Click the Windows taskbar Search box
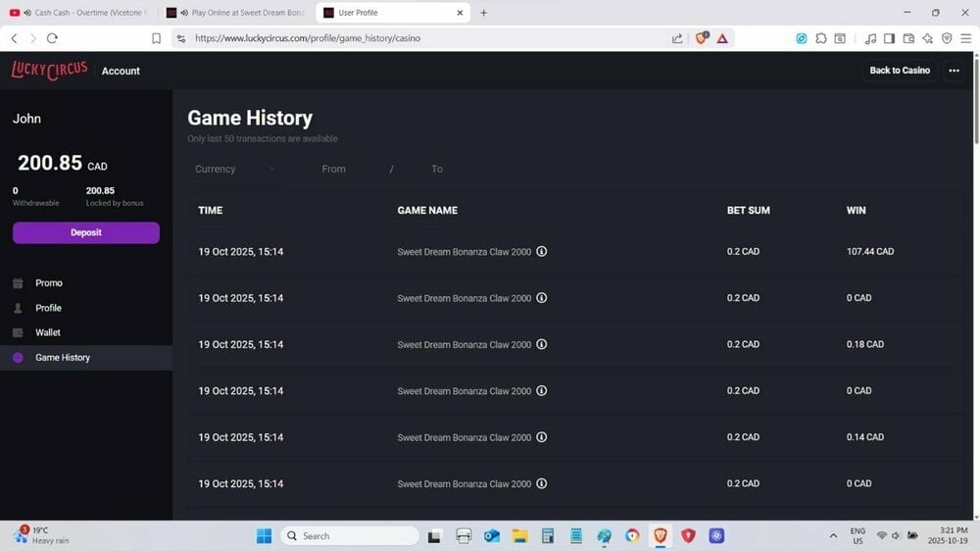This screenshot has height=551, width=980. [x=350, y=535]
